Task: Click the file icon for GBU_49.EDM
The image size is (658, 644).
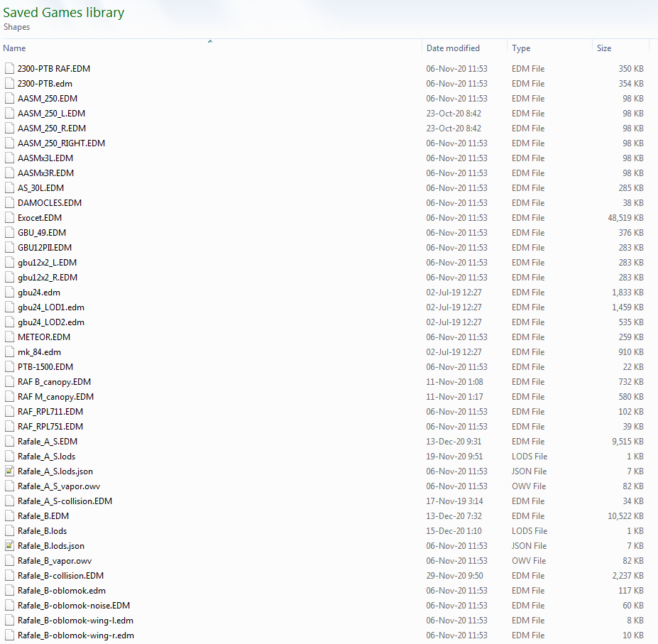Action: pos(9,233)
